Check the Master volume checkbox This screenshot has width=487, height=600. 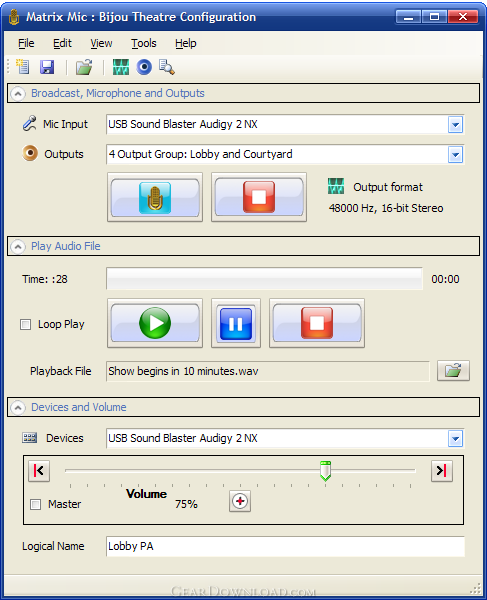(x=36, y=504)
